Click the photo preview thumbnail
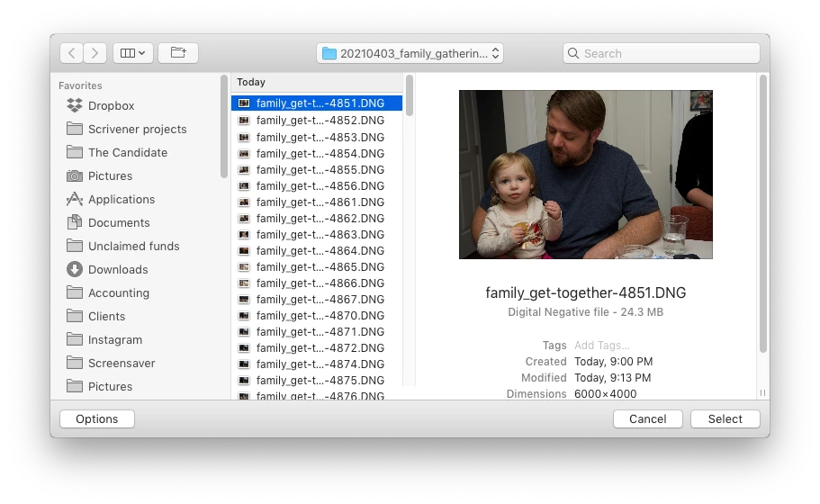This screenshot has width=820, height=504. coord(586,175)
